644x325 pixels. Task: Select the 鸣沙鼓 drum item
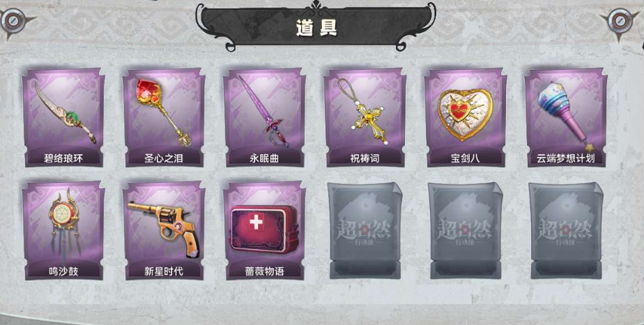click(x=63, y=231)
